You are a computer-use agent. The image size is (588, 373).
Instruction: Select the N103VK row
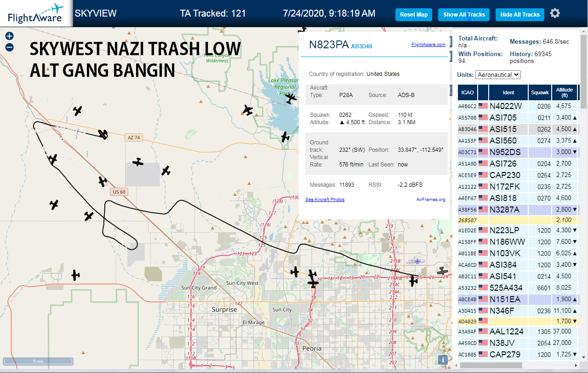[x=518, y=253]
